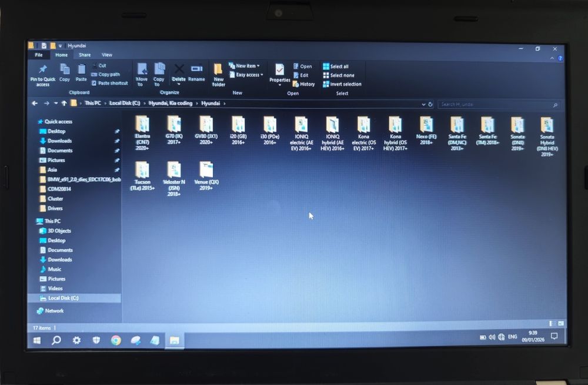Screen dimensions: 588x385
Task: Select the GV80 (JX1) 2020+ folder
Action: click(x=206, y=130)
